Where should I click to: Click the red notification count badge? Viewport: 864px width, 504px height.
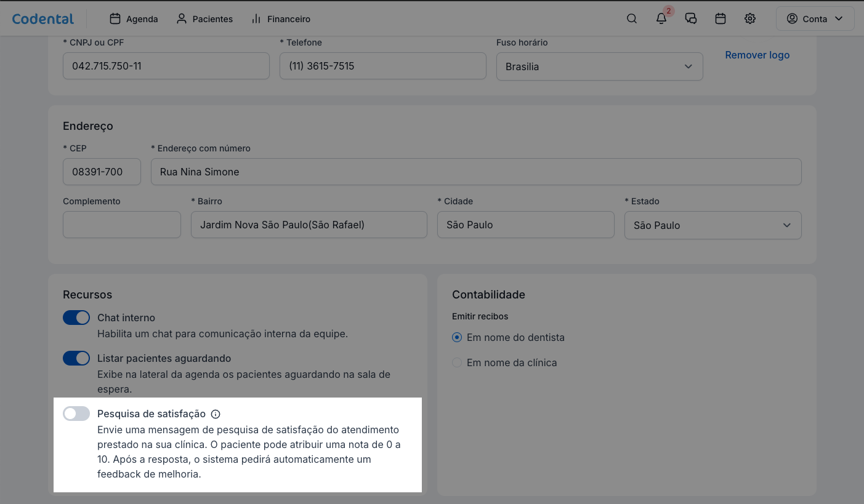coord(669,11)
